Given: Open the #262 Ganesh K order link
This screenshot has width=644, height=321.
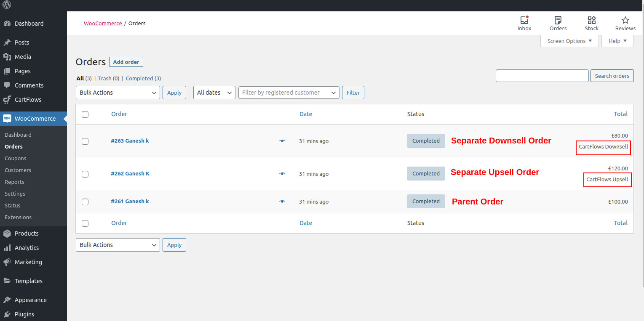Looking at the screenshot, I should 130,174.
